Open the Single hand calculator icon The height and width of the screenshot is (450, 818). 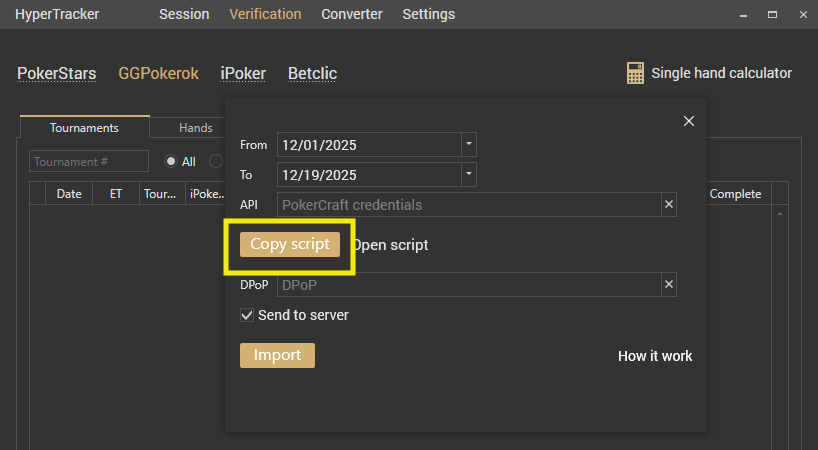click(635, 73)
